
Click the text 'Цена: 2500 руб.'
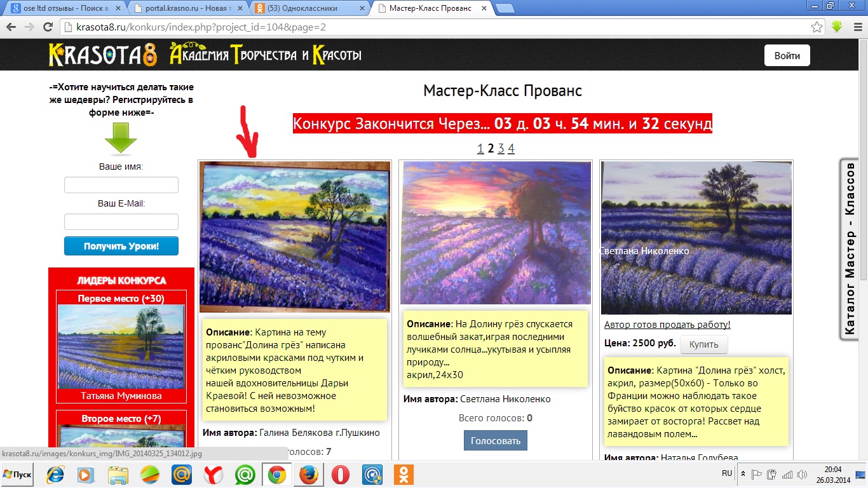(x=640, y=344)
